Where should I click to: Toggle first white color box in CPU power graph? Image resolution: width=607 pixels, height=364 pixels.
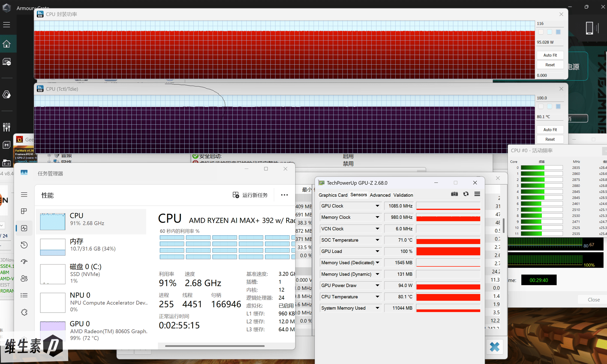[541, 32]
